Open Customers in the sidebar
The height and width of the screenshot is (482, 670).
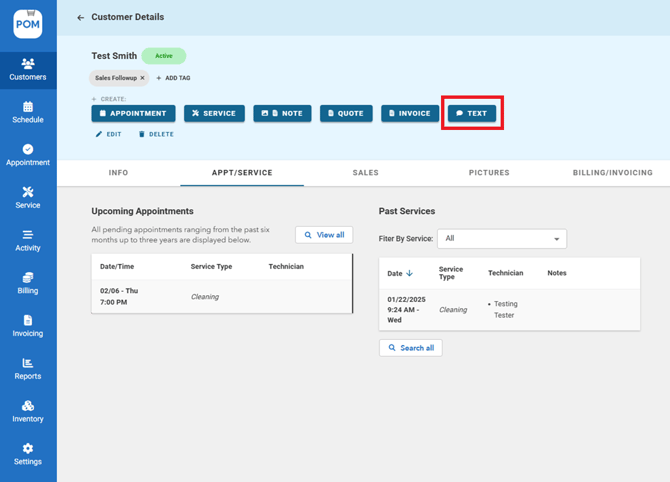pyautogui.click(x=28, y=69)
